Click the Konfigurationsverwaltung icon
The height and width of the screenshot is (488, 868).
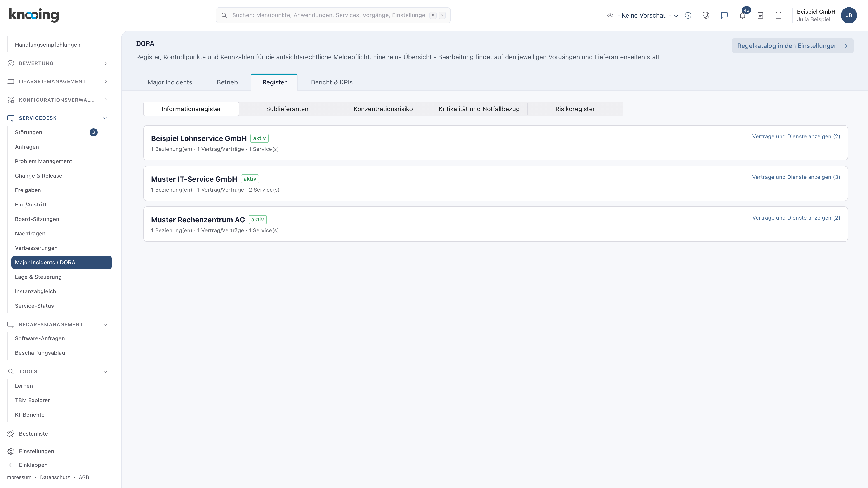(11, 100)
